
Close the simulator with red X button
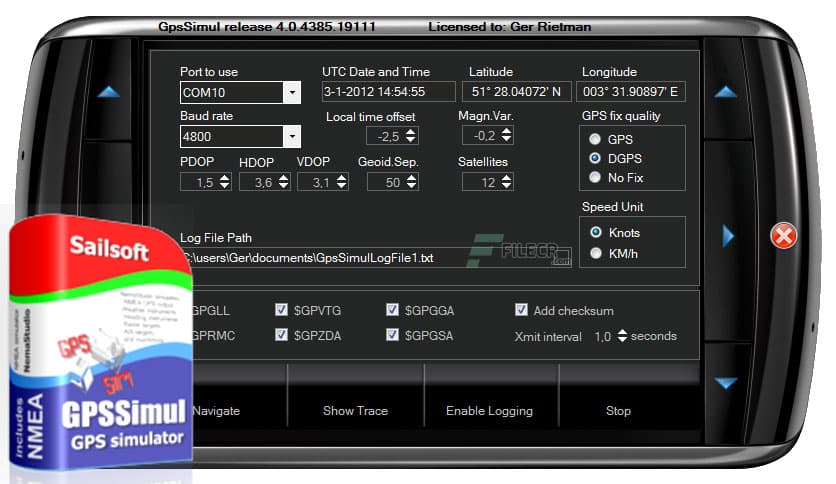point(783,236)
